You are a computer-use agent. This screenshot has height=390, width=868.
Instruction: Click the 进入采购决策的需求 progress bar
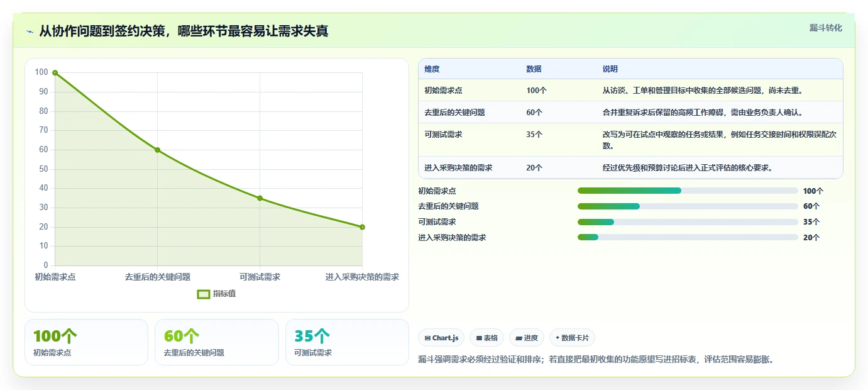(688, 237)
